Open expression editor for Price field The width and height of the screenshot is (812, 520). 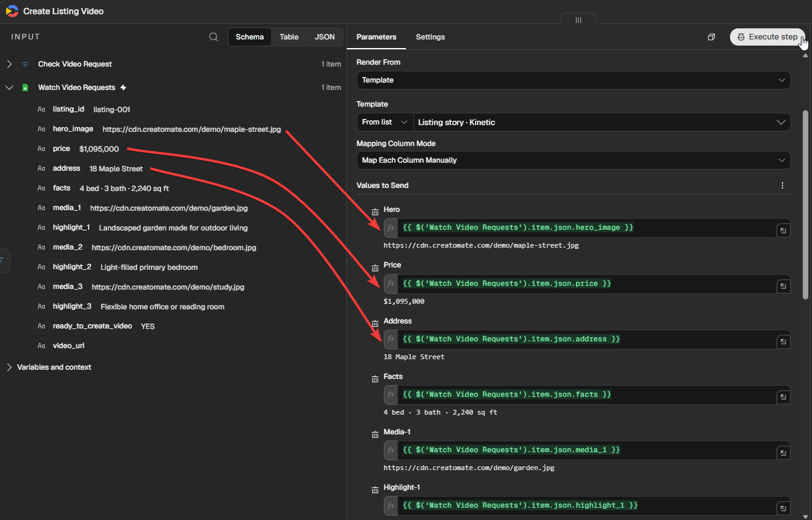click(x=783, y=286)
